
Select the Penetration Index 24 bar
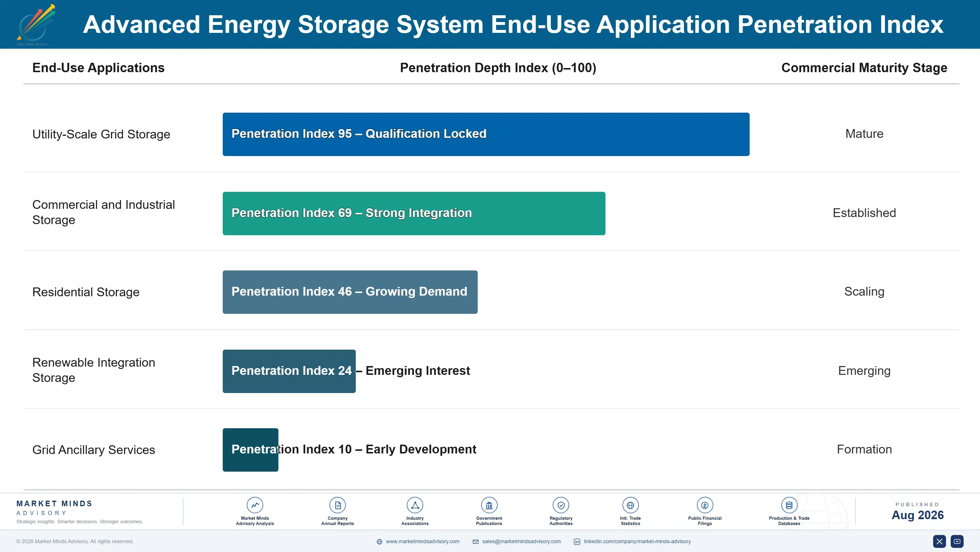[289, 371]
